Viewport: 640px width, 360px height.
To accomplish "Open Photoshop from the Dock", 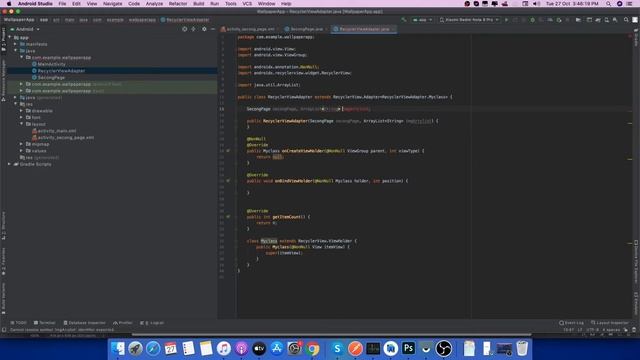I will pos(408,349).
